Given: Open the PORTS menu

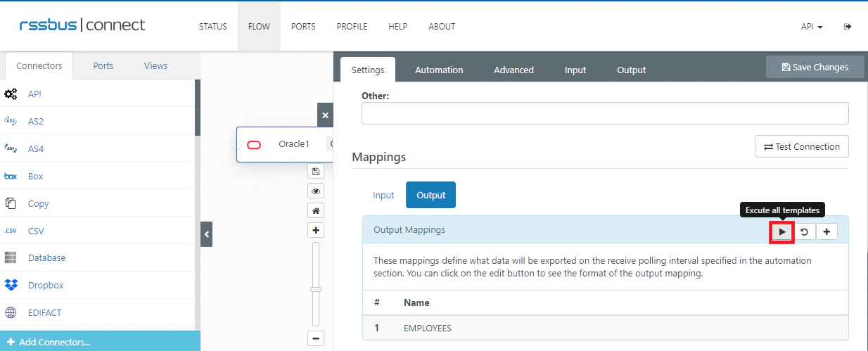Looking at the screenshot, I should coord(303,27).
